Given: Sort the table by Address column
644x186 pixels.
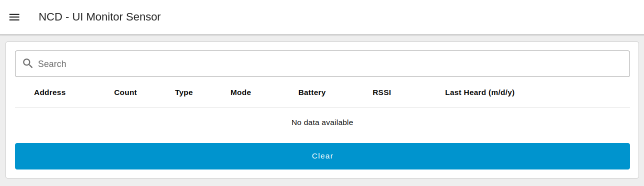Looking at the screenshot, I should [x=50, y=92].
